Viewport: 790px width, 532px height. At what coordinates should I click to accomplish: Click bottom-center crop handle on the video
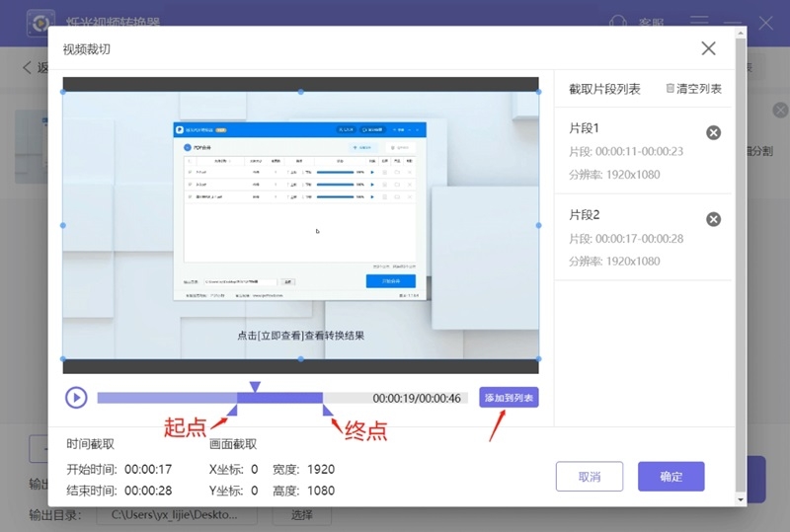pos(301,358)
